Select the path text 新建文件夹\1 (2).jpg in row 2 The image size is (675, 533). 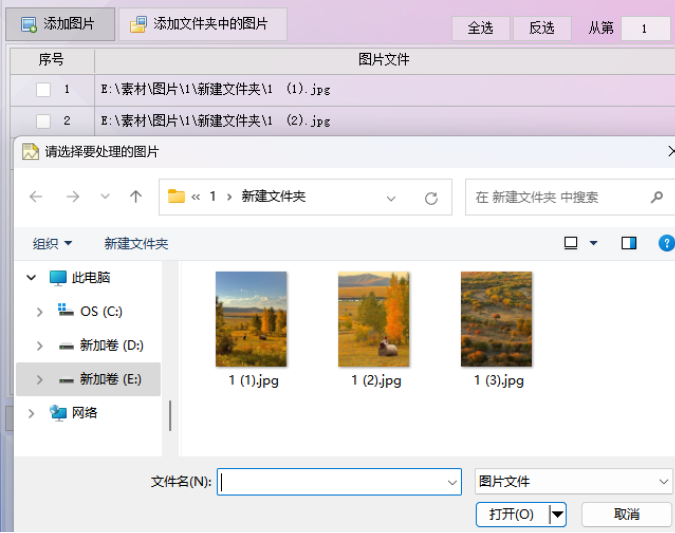click(264, 121)
